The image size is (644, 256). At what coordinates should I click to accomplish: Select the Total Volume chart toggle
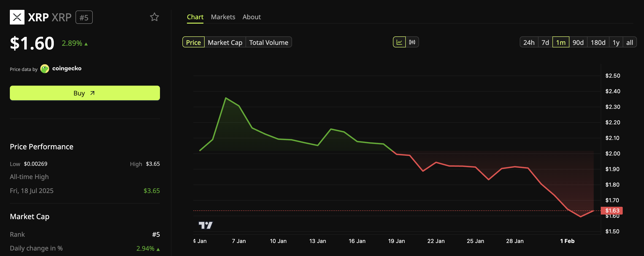click(268, 42)
